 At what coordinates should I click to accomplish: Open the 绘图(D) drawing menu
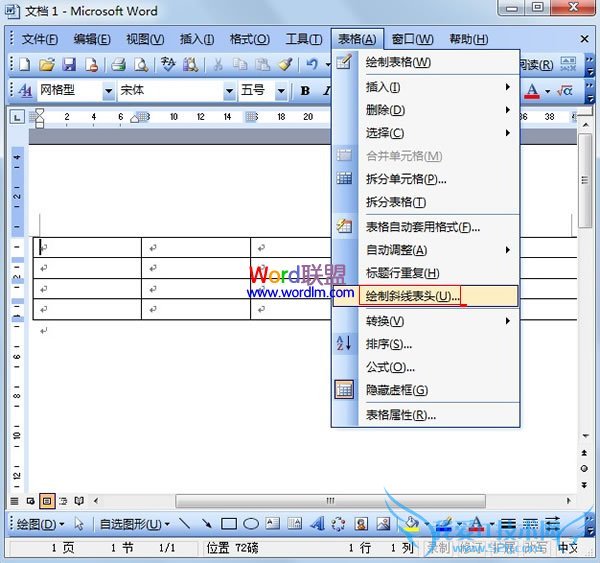[40, 524]
